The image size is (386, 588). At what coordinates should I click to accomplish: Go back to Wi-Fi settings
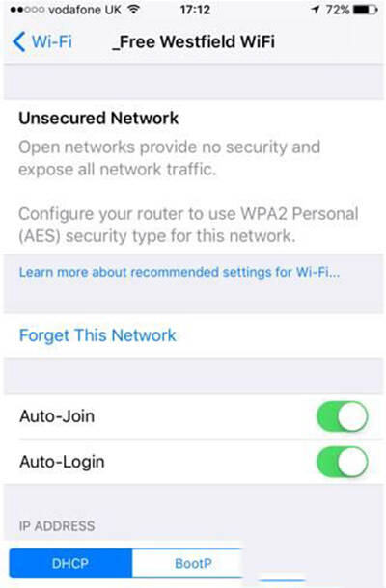pos(42,41)
